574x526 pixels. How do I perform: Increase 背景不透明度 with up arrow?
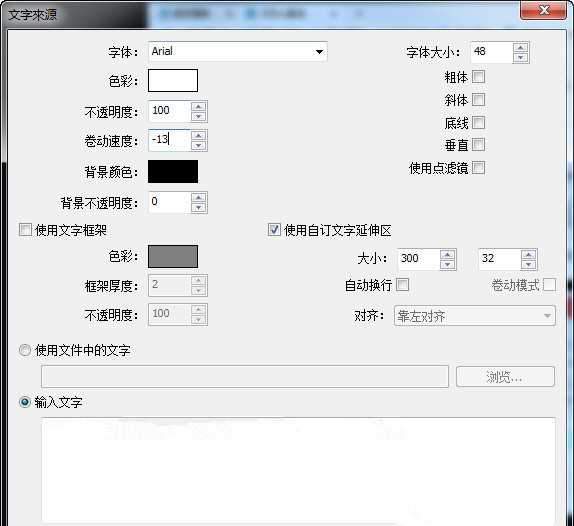pyautogui.click(x=199, y=198)
